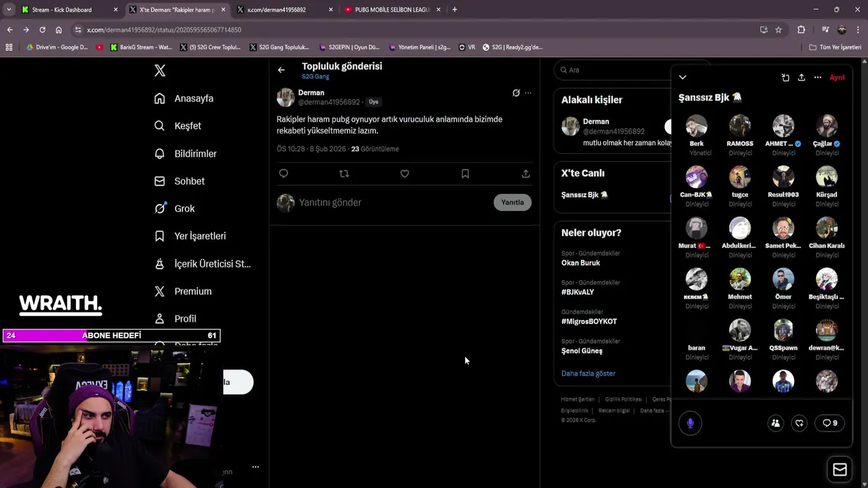Viewport: 868px width, 488px height.
Task: Bookmark page with star icon
Action: [778, 30]
